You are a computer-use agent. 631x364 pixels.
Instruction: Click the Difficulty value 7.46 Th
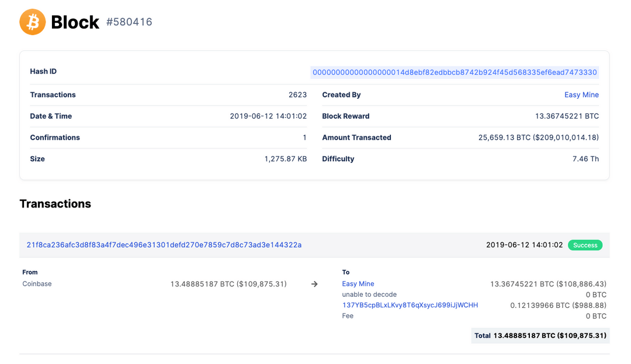coord(585,158)
